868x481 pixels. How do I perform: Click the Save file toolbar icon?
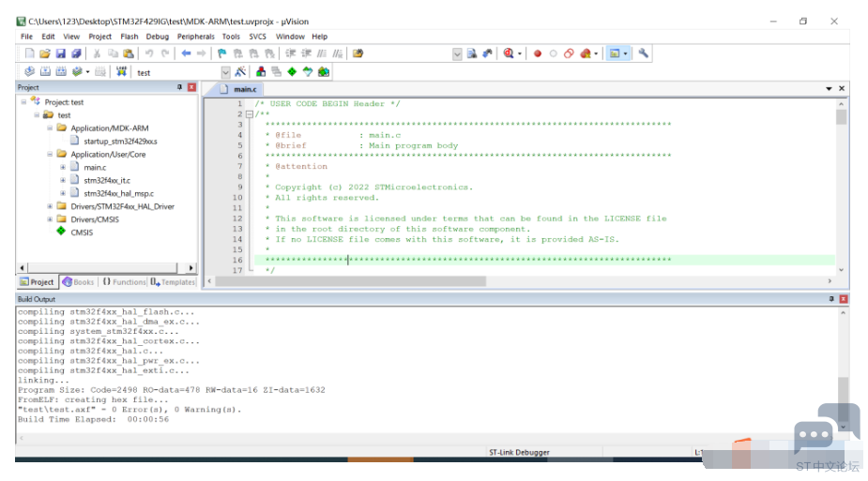point(60,53)
